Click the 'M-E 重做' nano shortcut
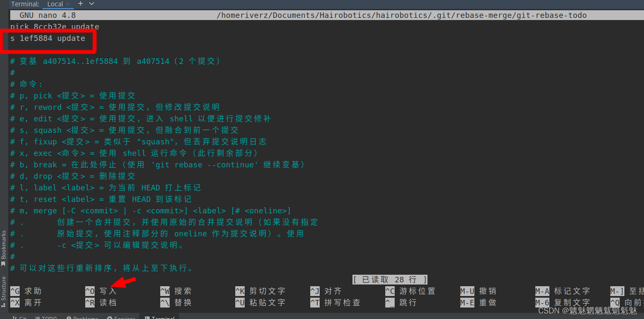644x319 pixels. (479, 303)
